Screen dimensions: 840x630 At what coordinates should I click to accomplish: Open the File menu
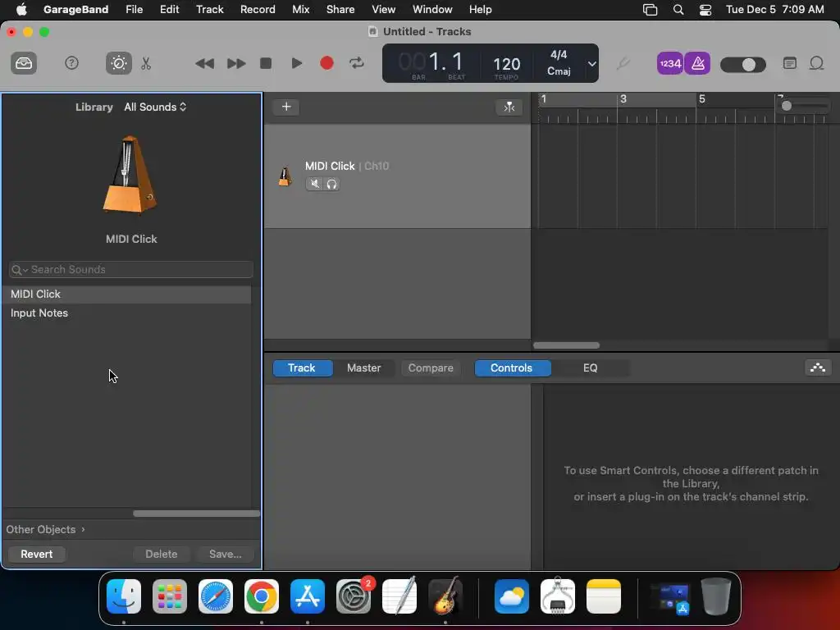click(x=134, y=9)
